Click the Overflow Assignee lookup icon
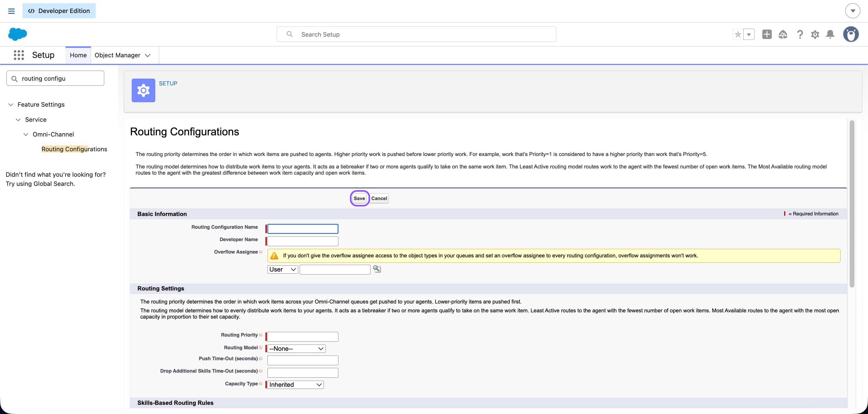This screenshot has height=414, width=868. click(377, 269)
